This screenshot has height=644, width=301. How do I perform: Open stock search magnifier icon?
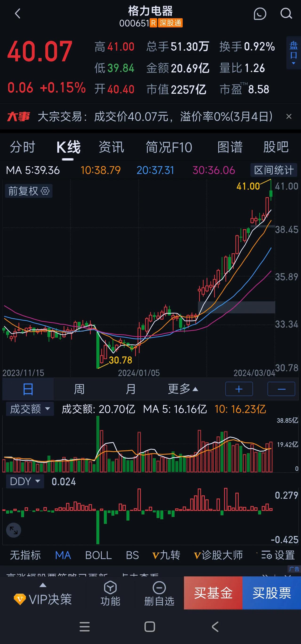point(286,13)
